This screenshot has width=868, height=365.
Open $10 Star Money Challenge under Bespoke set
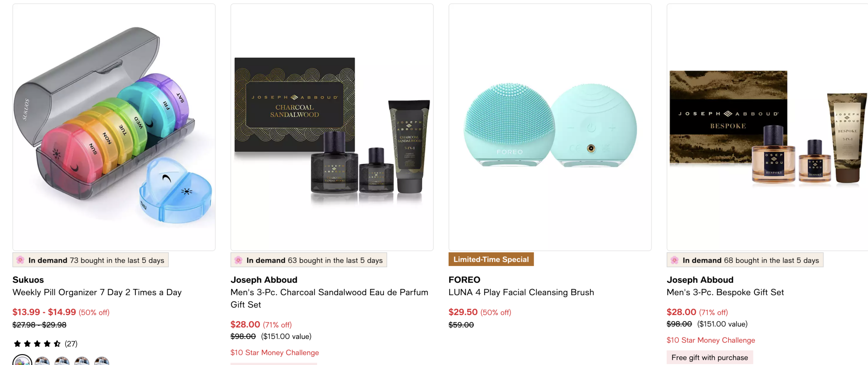(711, 340)
